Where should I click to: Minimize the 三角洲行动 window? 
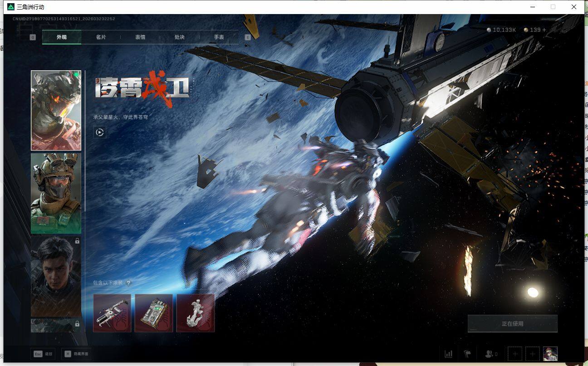pos(532,7)
